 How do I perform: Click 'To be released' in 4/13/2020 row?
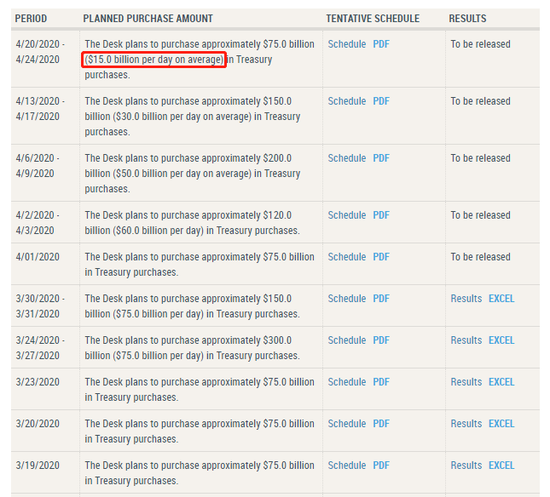(480, 101)
